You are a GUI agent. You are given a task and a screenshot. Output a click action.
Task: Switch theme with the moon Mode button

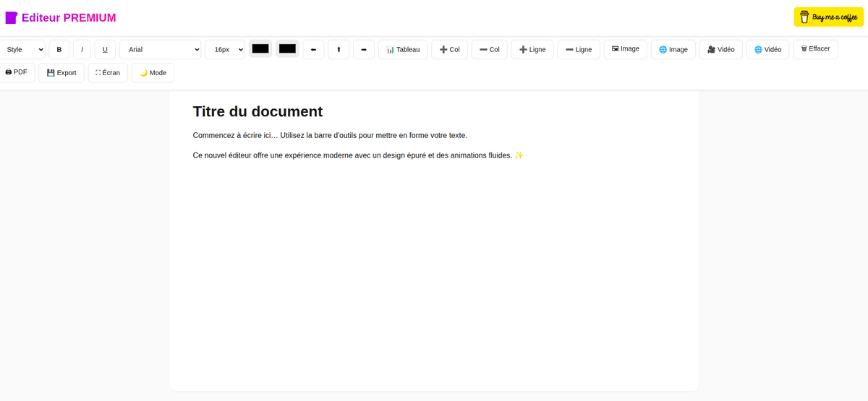[x=153, y=73]
